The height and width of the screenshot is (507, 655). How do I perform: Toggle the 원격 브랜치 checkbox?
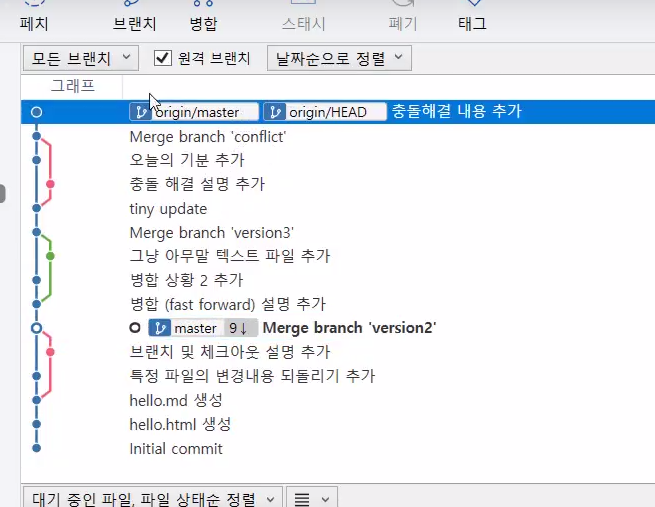162,58
